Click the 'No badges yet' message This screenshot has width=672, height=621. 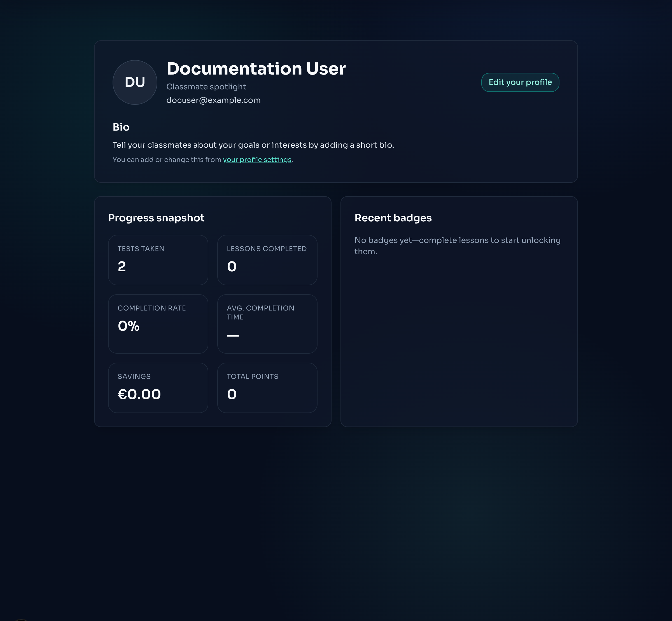click(x=457, y=246)
